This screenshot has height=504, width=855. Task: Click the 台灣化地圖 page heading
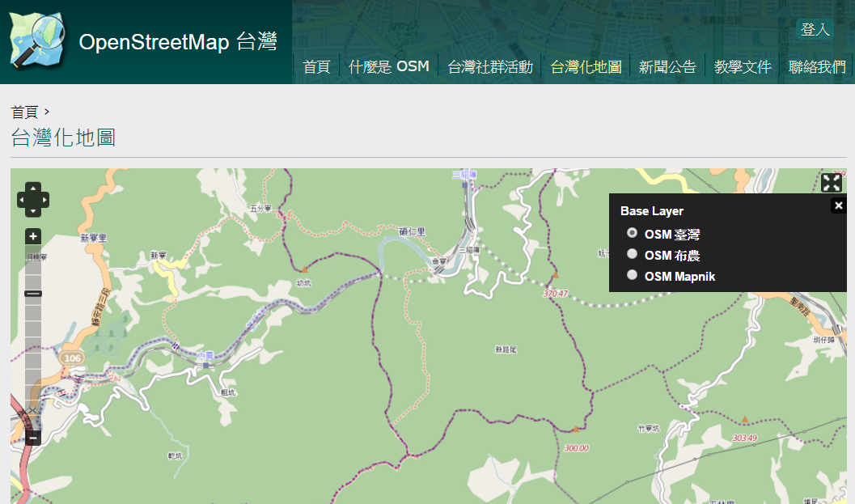tap(63, 138)
